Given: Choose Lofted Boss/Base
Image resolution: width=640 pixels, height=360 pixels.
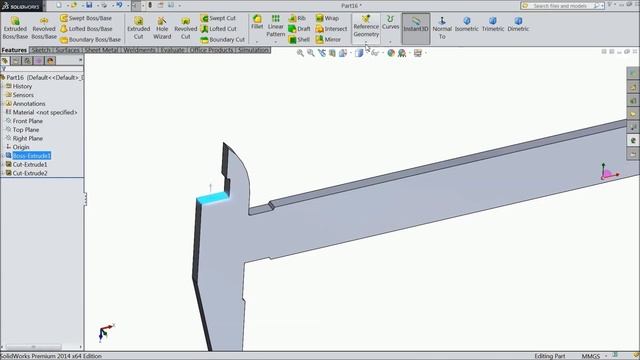Looking at the screenshot, I should [x=86, y=29].
